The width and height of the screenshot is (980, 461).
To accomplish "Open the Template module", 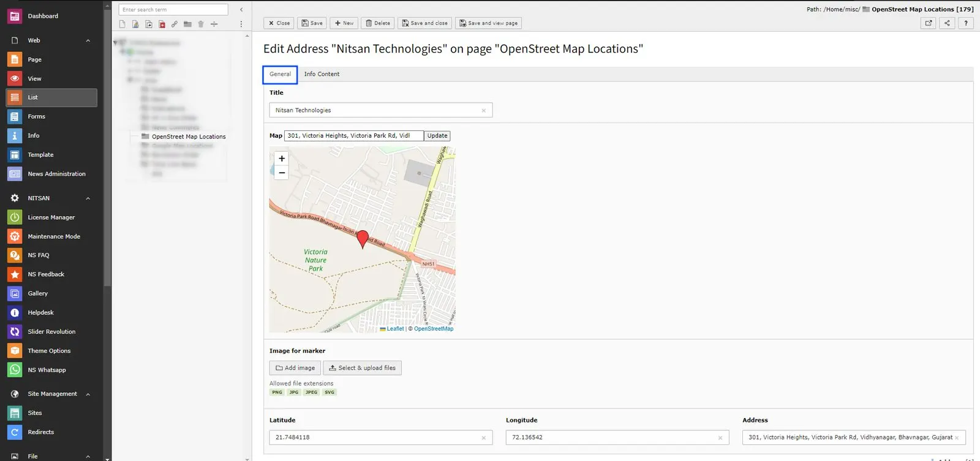I will pyautogui.click(x=51, y=155).
